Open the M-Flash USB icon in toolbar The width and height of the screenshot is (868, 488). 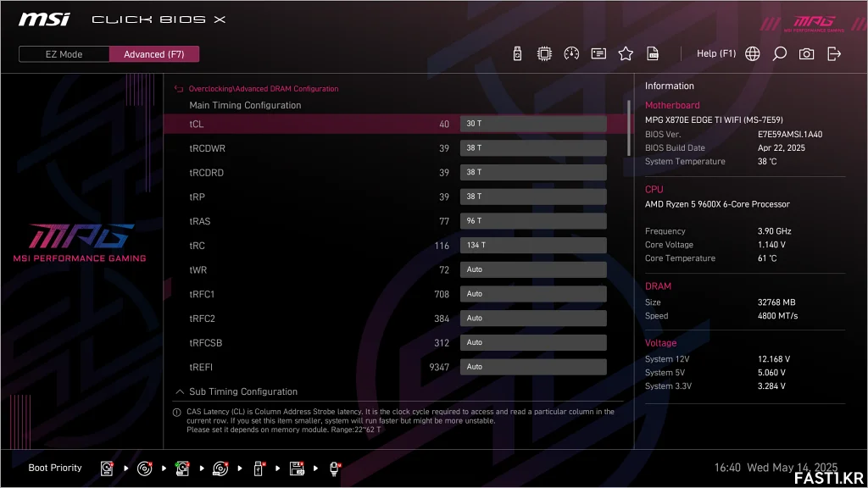[x=517, y=53]
